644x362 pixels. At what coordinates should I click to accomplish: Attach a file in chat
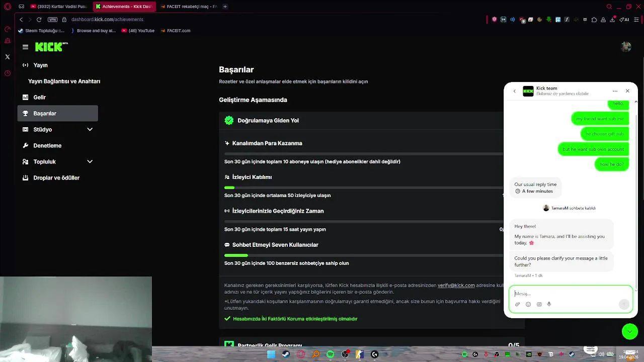[x=517, y=304]
